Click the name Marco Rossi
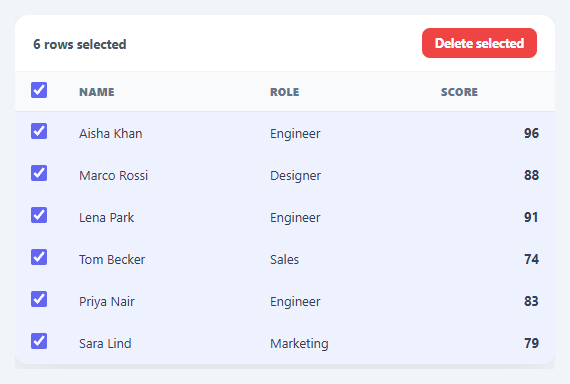This screenshot has height=384, width=570. click(113, 176)
